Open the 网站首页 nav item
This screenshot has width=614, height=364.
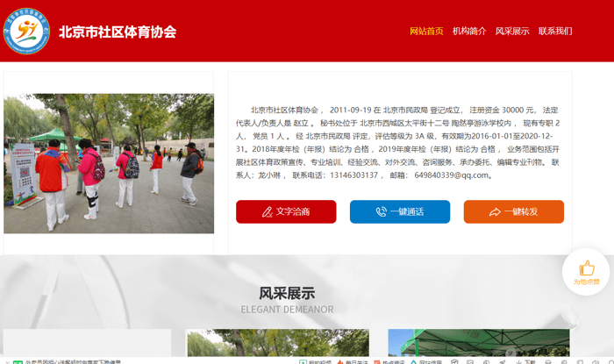[x=426, y=31]
